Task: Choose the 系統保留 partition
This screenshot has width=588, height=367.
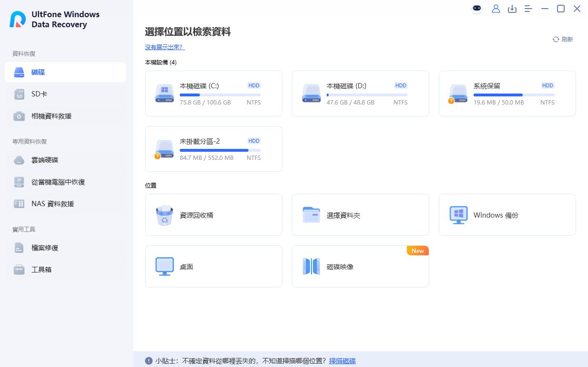Action: click(507, 94)
